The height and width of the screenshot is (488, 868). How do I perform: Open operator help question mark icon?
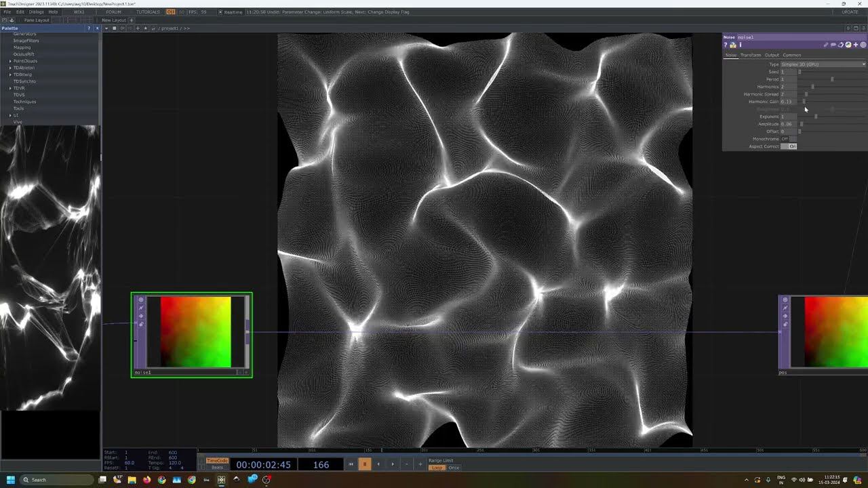pos(726,45)
